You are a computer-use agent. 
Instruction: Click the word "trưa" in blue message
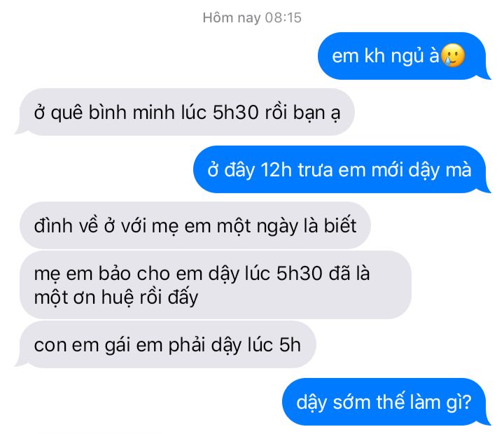pos(315,170)
